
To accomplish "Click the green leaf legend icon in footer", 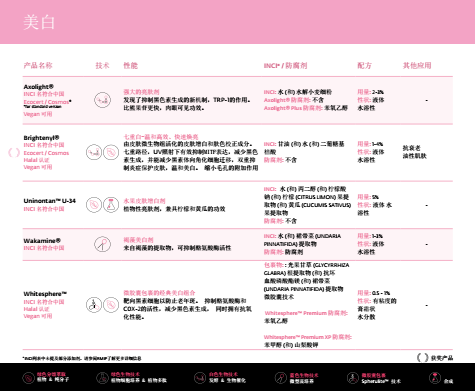I will coord(29,378).
